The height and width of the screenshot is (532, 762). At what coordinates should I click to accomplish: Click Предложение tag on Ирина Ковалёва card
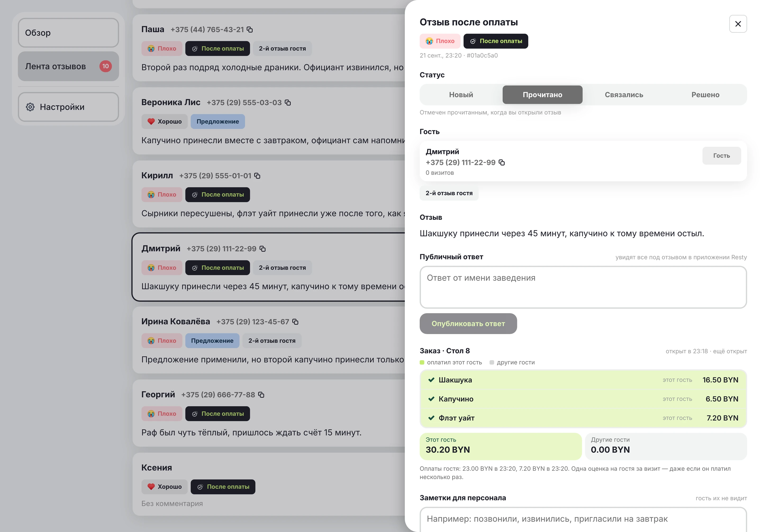click(x=212, y=341)
